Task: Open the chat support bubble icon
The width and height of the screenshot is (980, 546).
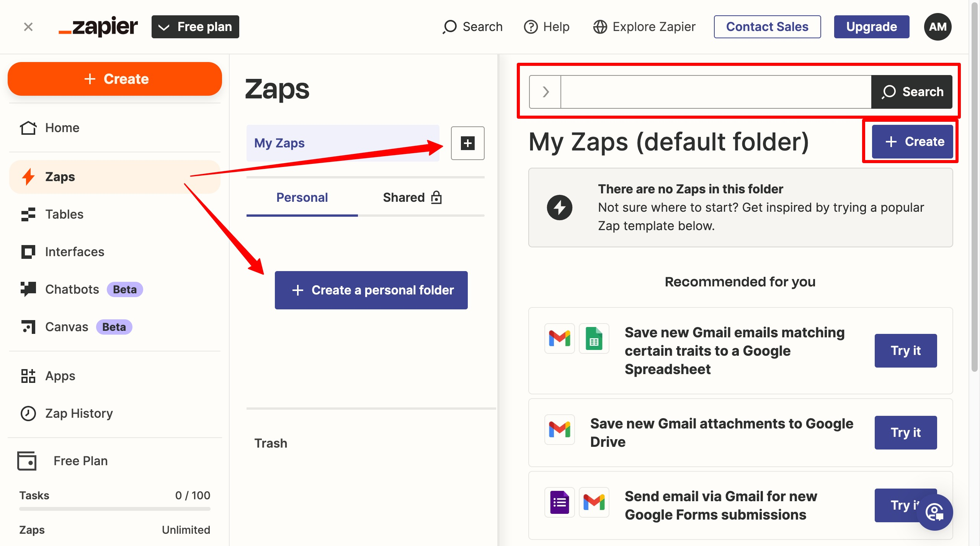Action: [934, 512]
